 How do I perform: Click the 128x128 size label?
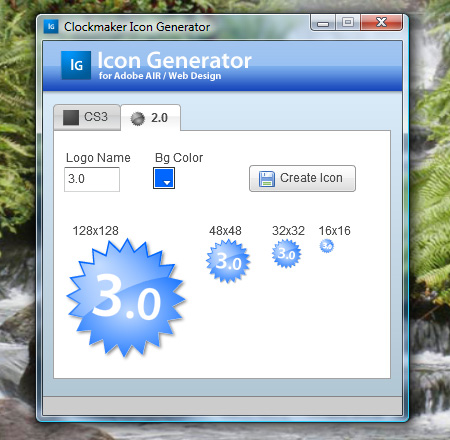pyautogui.click(x=96, y=231)
